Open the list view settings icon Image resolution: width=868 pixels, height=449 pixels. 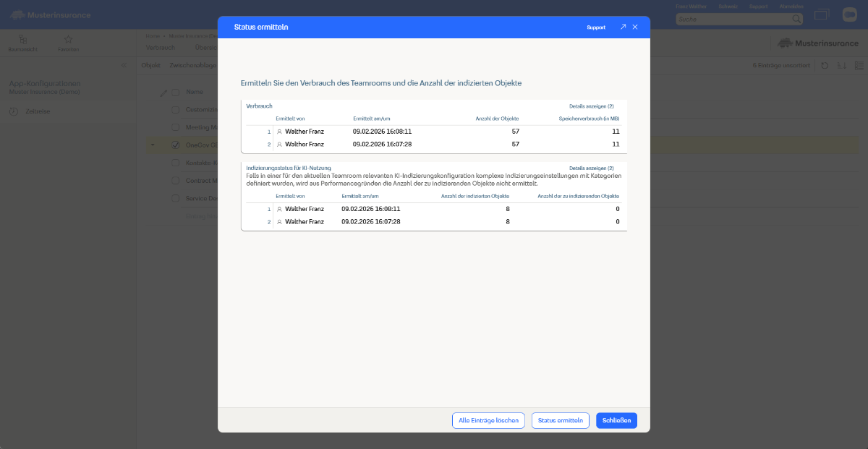859,65
